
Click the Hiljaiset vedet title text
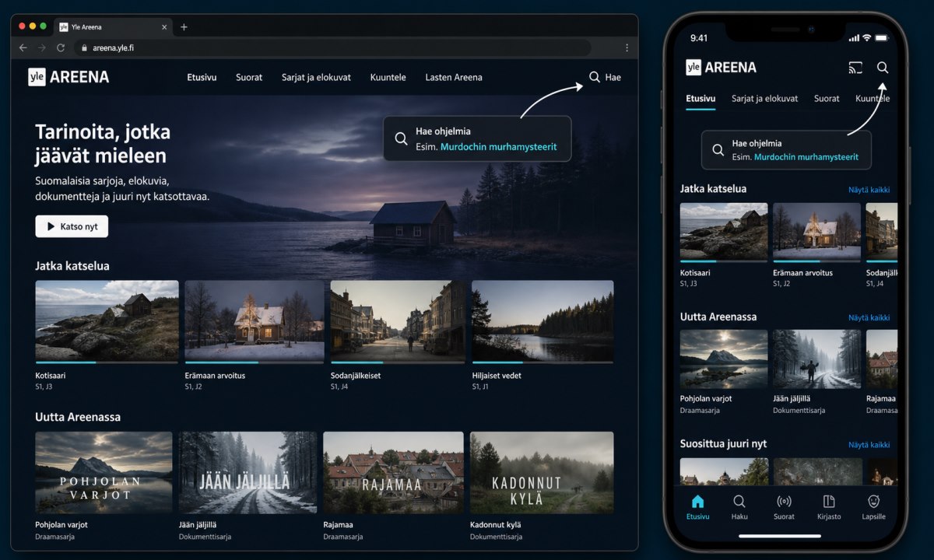(x=497, y=376)
